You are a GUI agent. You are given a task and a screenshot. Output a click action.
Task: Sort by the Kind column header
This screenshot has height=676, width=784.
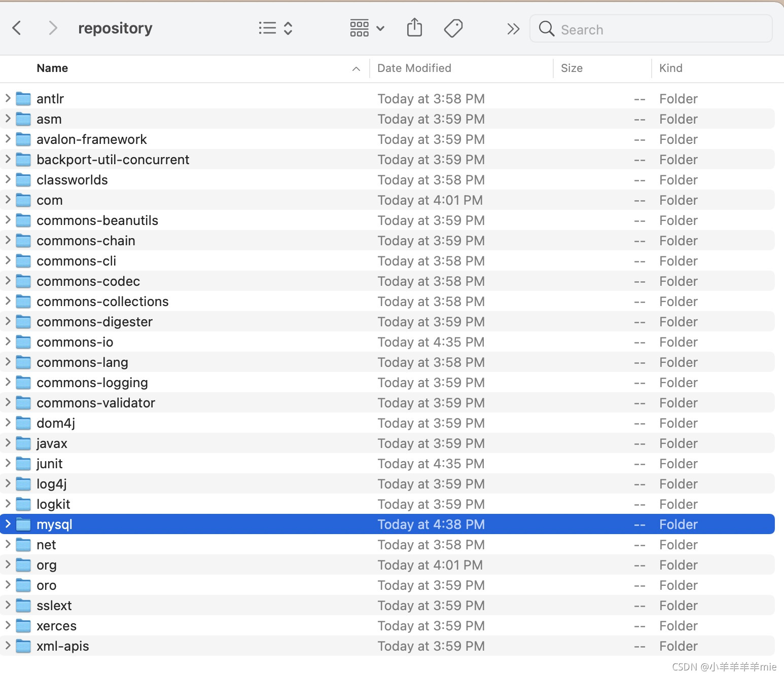coord(671,68)
